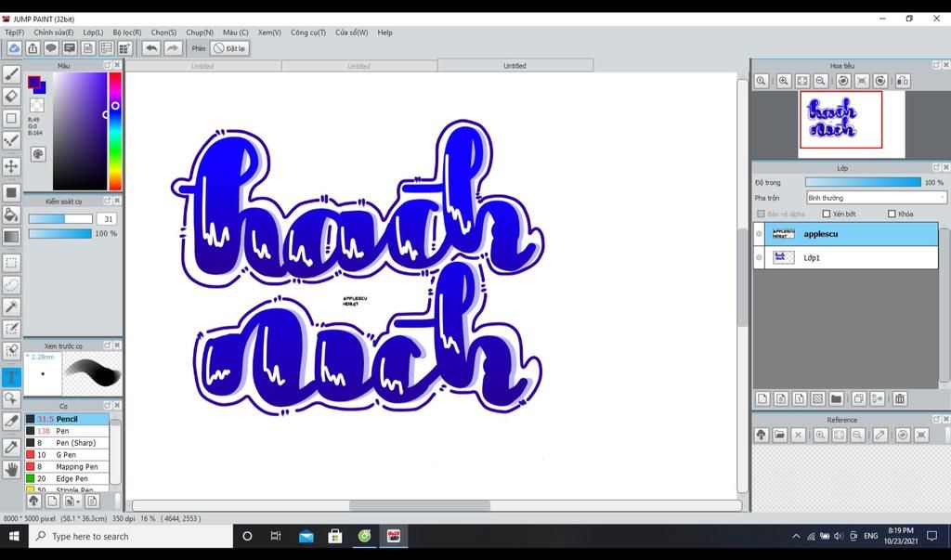Open the Pha trộn blending mode dropdown
This screenshot has height=560, width=951.
click(876, 198)
